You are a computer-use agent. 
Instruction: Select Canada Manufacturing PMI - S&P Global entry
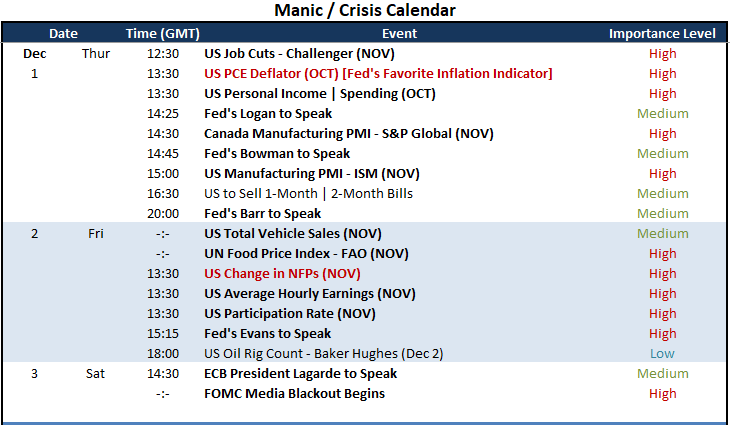349,134
